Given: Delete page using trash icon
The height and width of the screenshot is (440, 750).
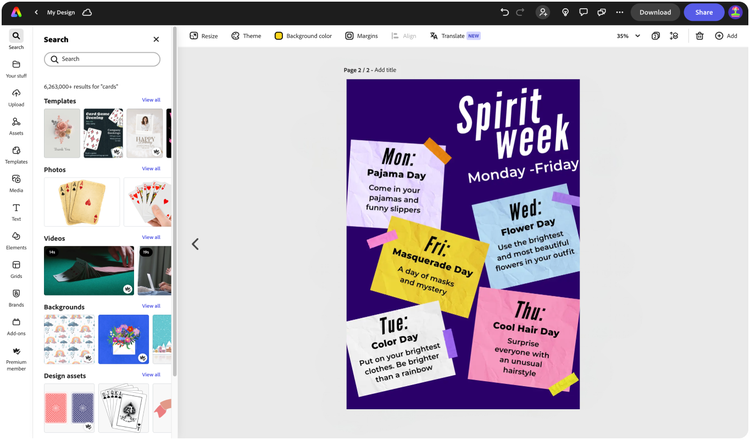Looking at the screenshot, I should click(x=699, y=36).
